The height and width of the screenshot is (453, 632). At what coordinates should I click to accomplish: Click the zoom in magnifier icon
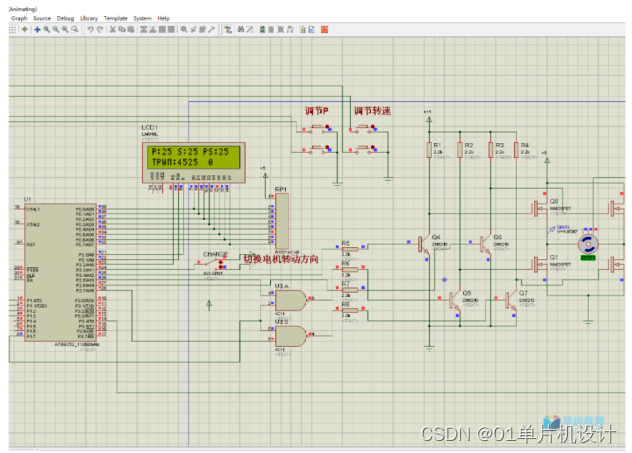click(47, 29)
